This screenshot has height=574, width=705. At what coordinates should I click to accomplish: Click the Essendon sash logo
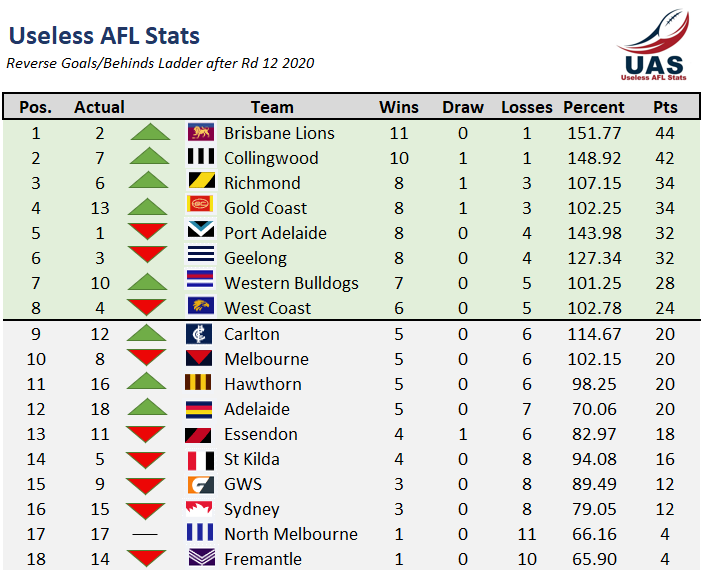(x=198, y=435)
